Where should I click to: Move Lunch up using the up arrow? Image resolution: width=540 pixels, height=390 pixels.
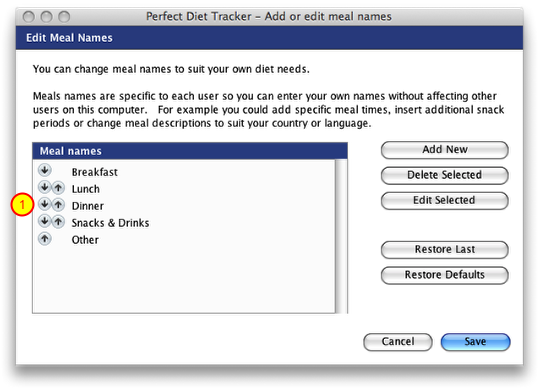[x=58, y=188]
